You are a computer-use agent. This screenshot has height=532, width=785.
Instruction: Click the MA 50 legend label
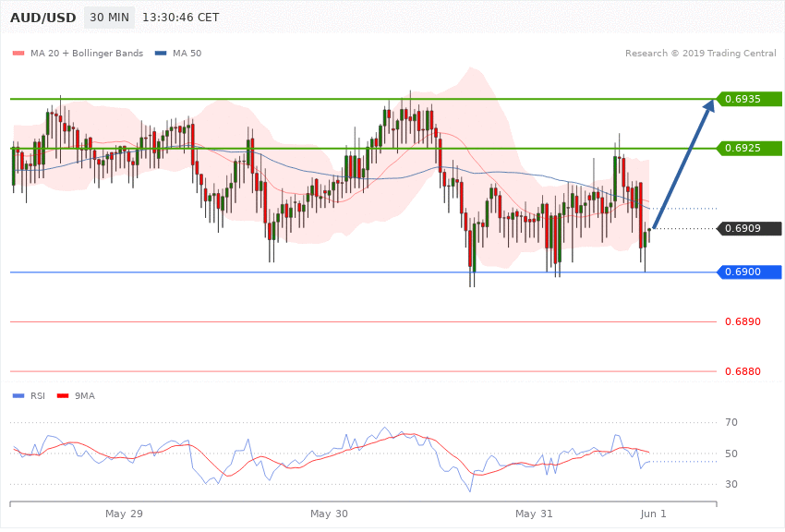[187, 53]
